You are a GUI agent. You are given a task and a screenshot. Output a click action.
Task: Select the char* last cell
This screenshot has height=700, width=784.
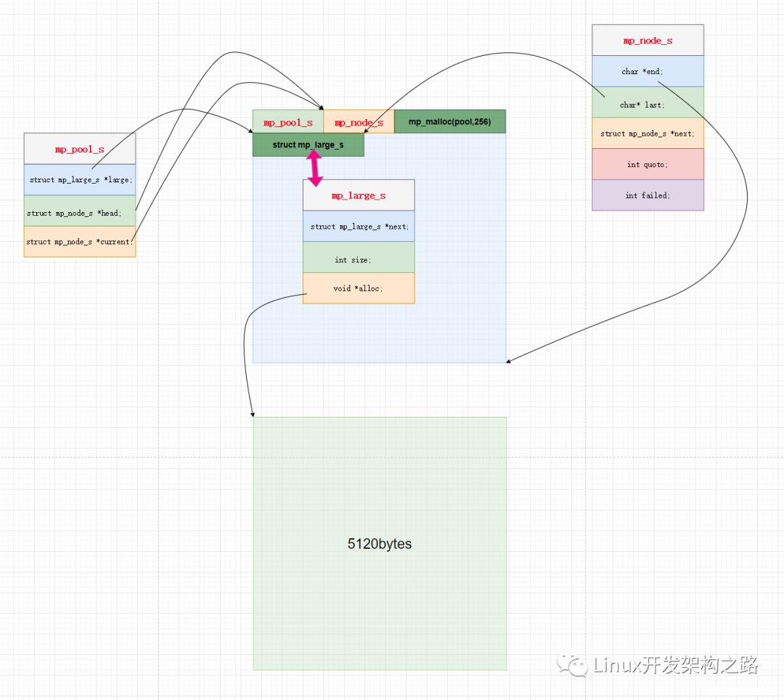click(x=648, y=105)
